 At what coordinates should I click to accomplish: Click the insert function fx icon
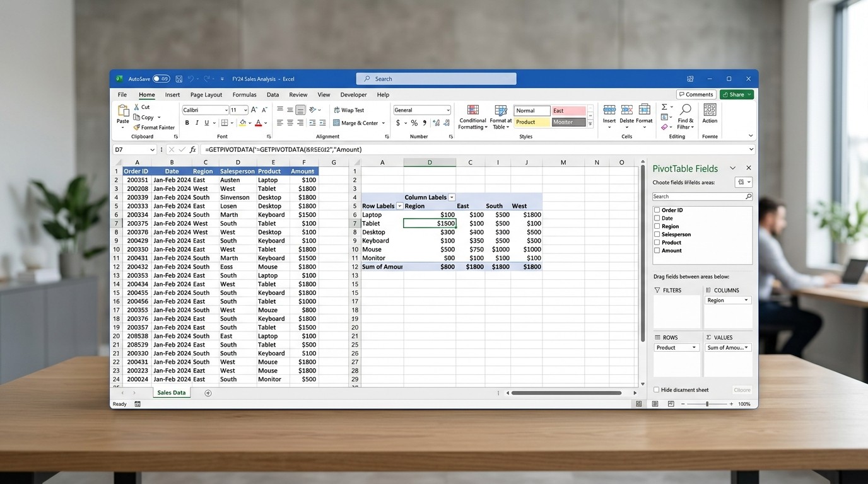click(193, 150)
